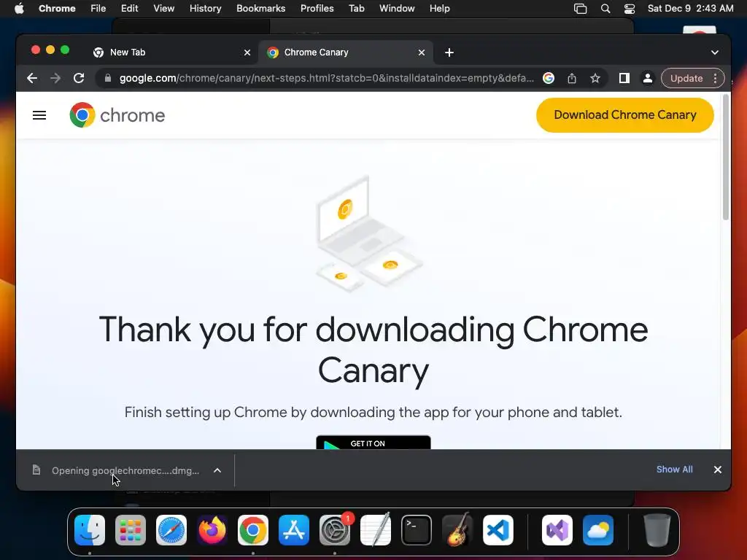Viewport: 747px width, 560px height.
Task: Expand the download item options chevron
Action: tap(217, 470)
